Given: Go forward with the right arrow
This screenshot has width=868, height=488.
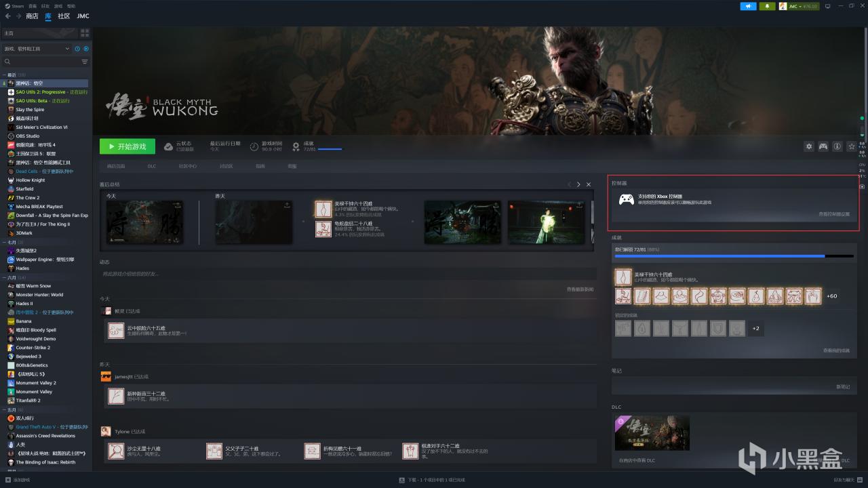Looking at the screenshot, I should click(x=18, y=16).
